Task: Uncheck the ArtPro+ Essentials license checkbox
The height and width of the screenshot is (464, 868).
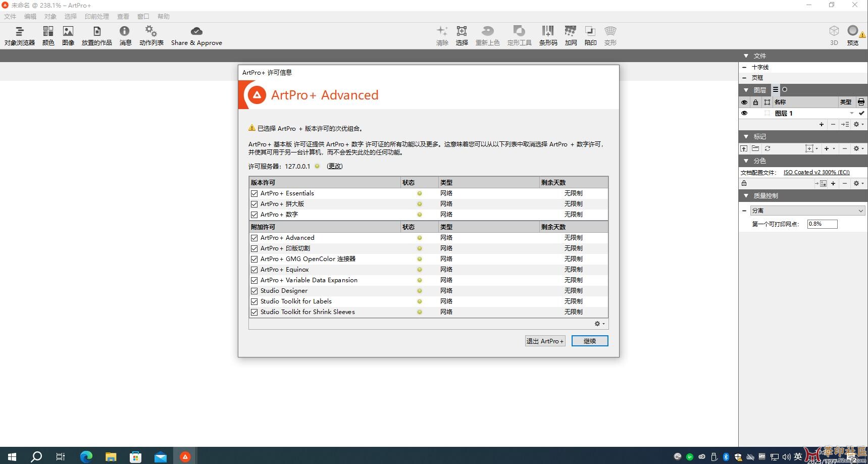Action: coord(254,193)
